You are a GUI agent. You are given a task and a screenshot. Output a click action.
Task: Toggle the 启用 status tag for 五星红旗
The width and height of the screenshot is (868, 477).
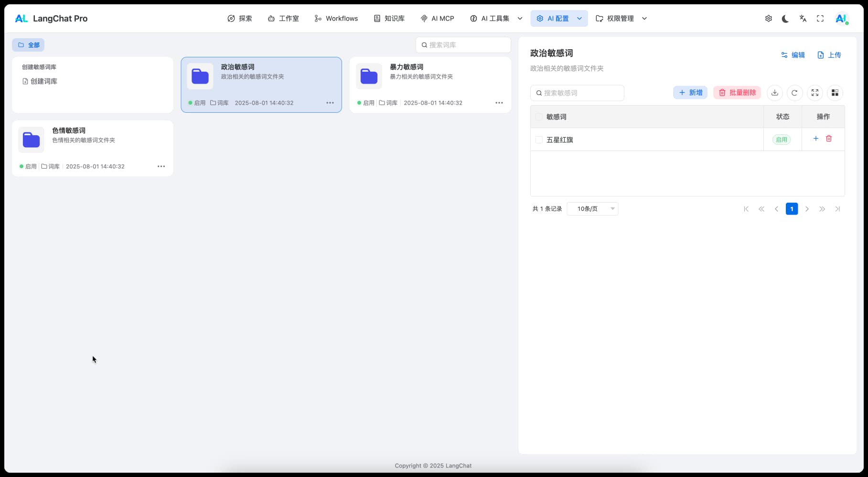782,140
